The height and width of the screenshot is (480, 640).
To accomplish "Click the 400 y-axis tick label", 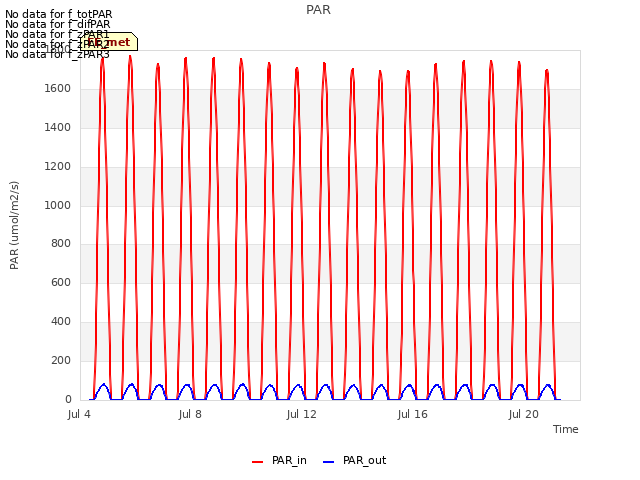I will click(61, 322).
